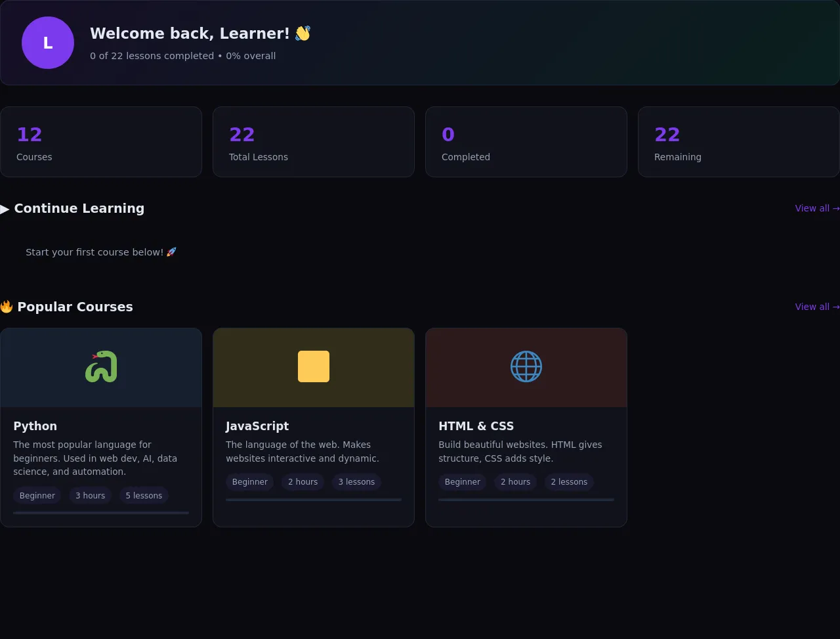Click the 2 hours tag on JavaScript

303,482
